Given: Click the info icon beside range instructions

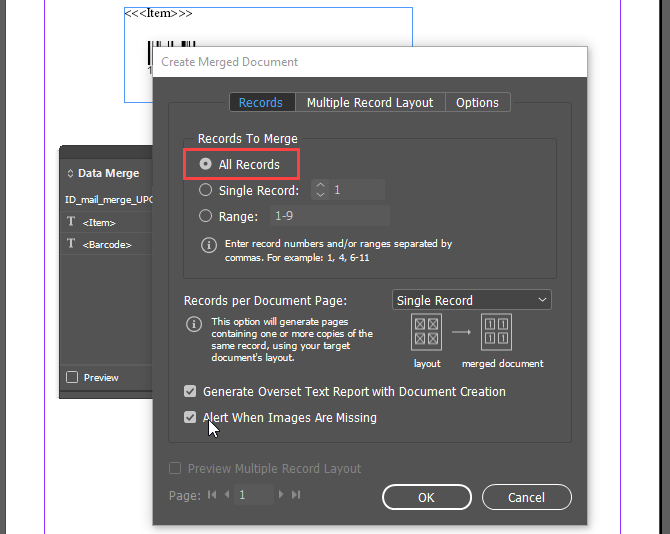Looking at the screenshot, I should tap(209, 245).
